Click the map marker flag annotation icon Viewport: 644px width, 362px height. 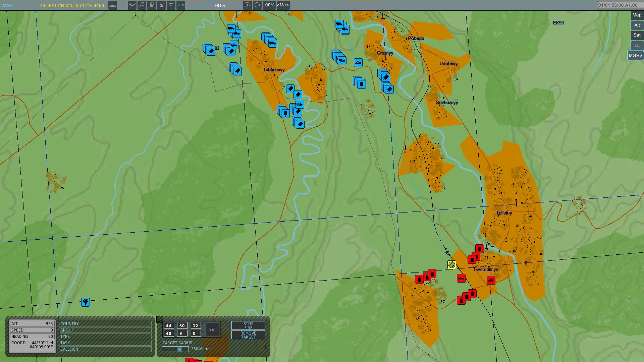point(171,5)
